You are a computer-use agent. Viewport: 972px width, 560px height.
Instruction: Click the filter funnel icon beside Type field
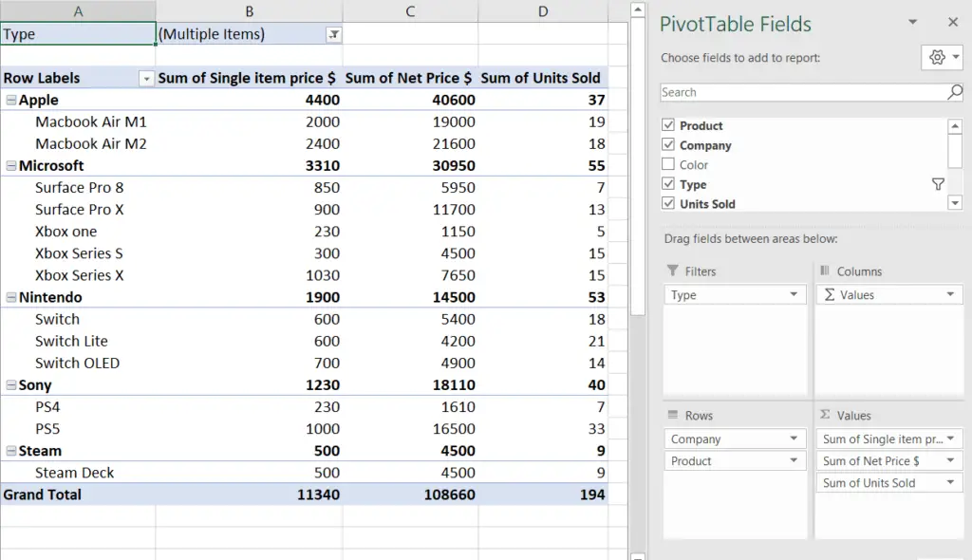click(938, 184)
